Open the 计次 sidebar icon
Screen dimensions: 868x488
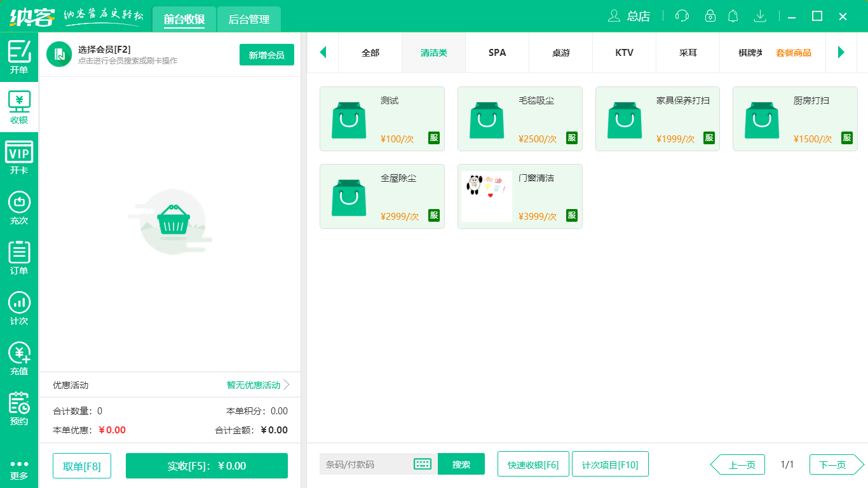click(x=19, y=308)
